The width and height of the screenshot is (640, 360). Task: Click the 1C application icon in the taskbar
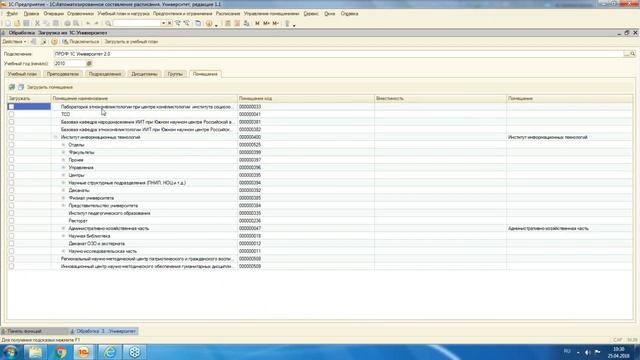84,352
